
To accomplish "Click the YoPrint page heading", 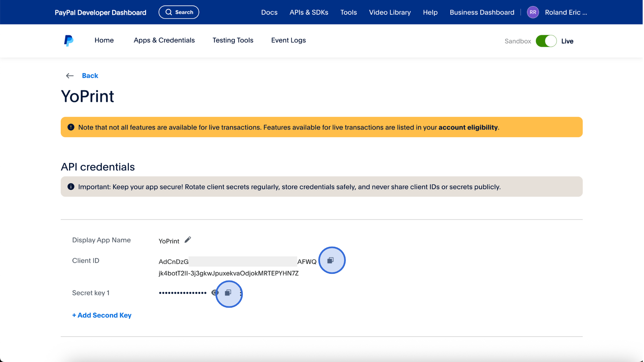I will coord(88,97).
